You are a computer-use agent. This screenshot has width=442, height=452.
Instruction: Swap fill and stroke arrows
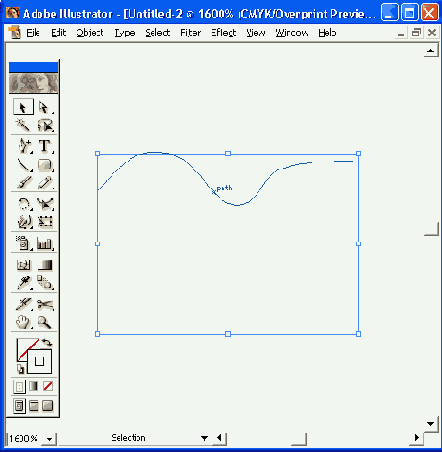click(x=47, y=342)
